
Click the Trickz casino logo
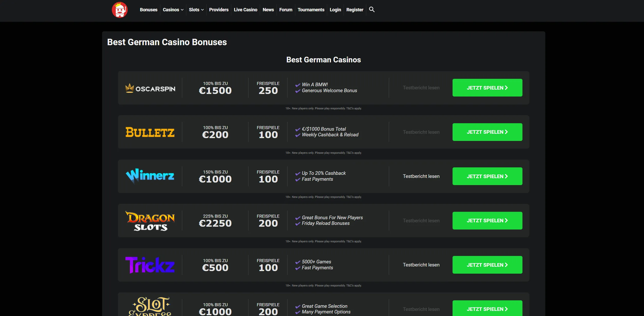click(x=150, y=265)
